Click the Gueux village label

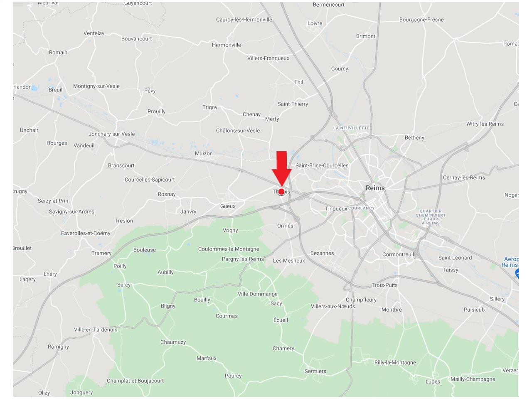pyautogui.click(x=228, y=206)
